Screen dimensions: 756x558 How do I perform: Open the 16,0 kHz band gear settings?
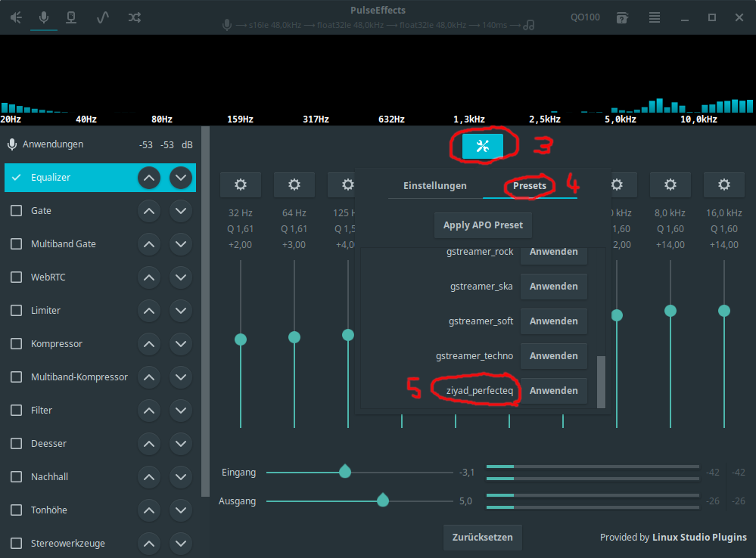click(723, 184)
